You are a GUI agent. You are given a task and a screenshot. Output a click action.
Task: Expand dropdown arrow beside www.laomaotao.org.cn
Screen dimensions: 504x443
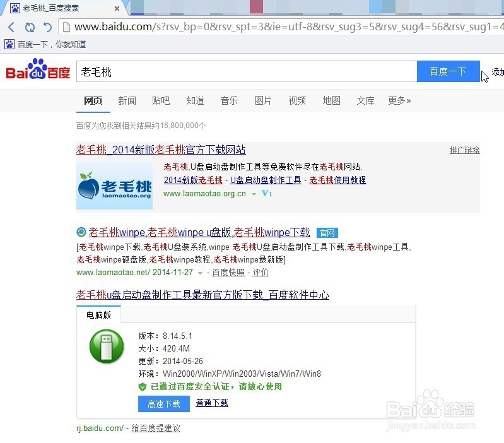pyautogui.click(x=254, y=194)
